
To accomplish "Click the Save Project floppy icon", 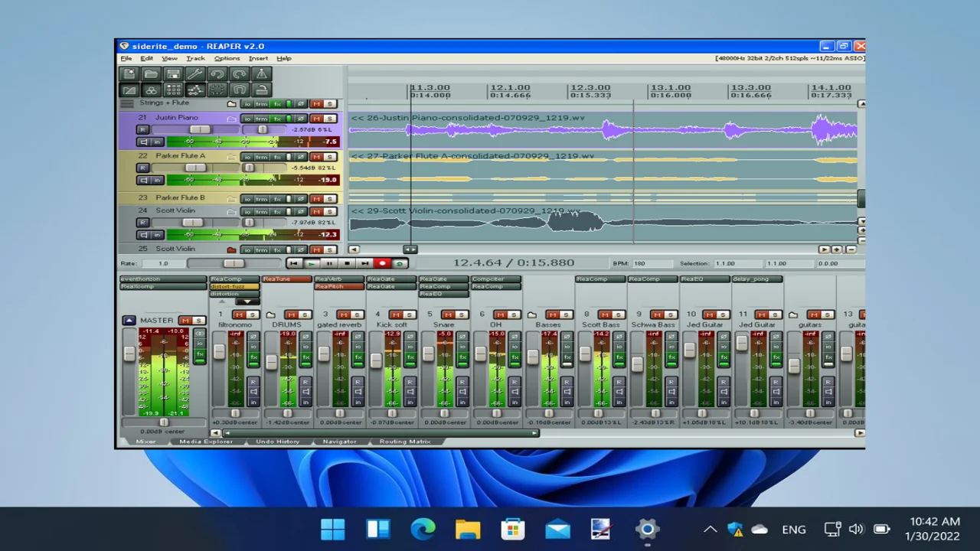I will [x=173, y=73].
